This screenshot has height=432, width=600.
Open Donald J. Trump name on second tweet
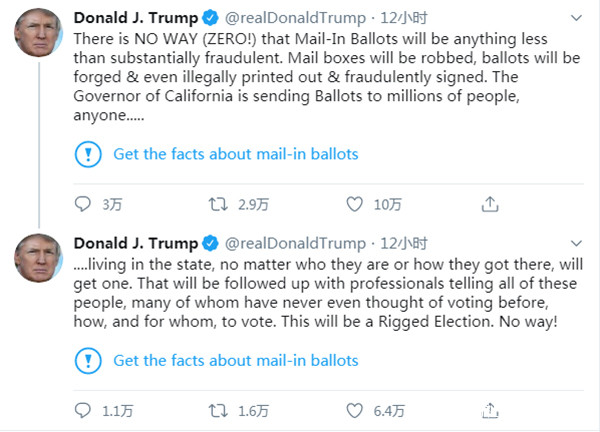pyautogui.click(x=136, y=243)
